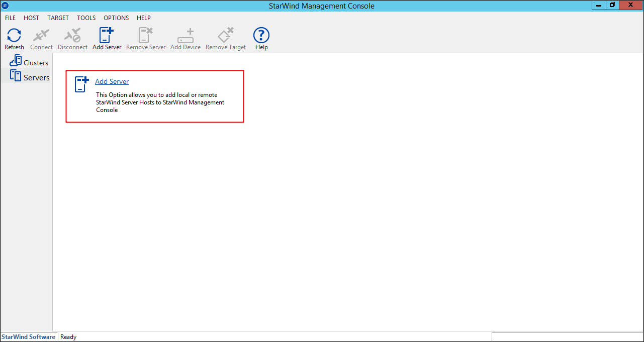Click the Disconnect toolbar icon

coord(72,36)
